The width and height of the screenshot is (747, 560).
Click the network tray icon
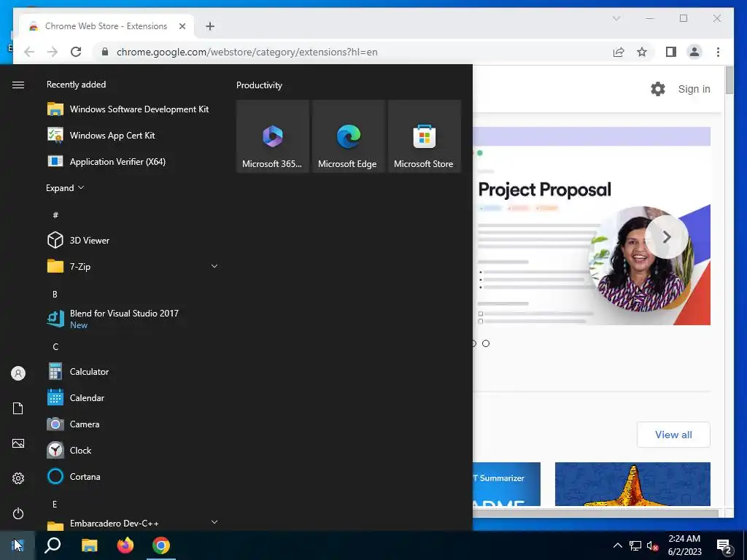[635, 545]
